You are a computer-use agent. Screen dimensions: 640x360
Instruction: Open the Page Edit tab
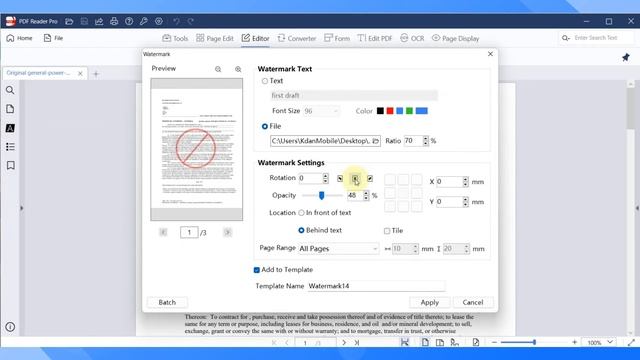(x=215, y=38)
